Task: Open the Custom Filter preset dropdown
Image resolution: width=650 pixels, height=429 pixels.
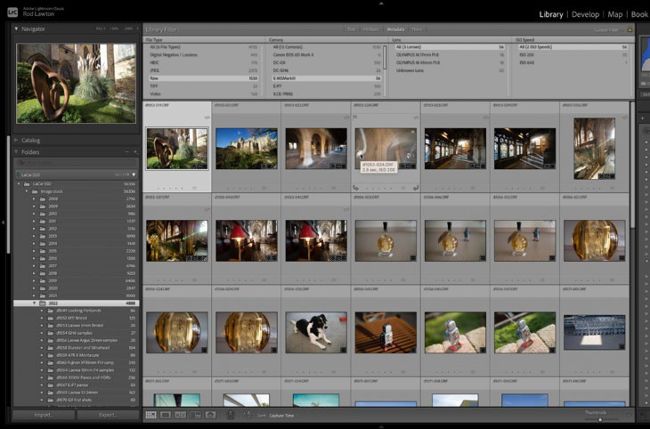Action: 606,29
